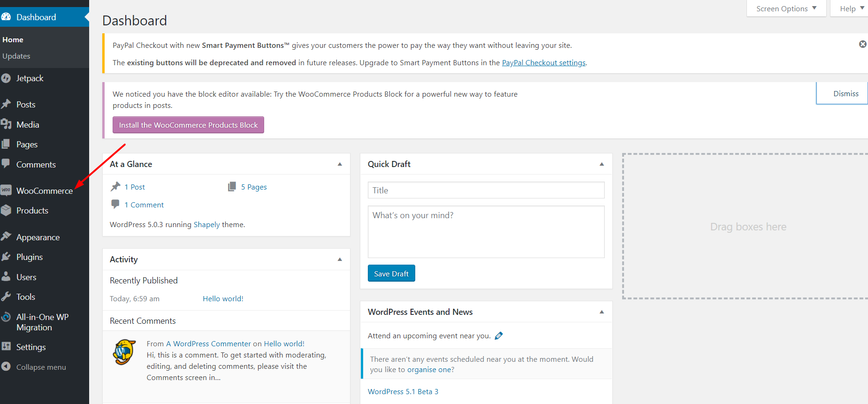Click the Pages icon in sidebar
Viewport: 868px width, 404px height.
(6, 145)
